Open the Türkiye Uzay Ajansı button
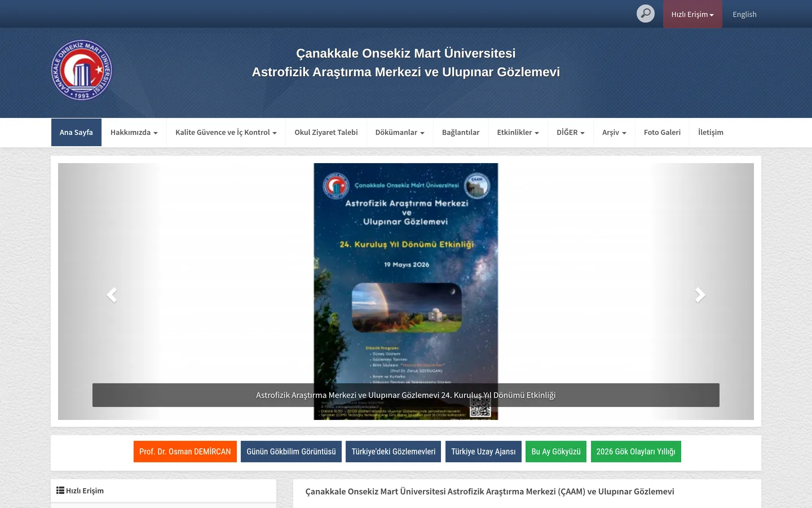812x508 pixels. tap(483, 452)
